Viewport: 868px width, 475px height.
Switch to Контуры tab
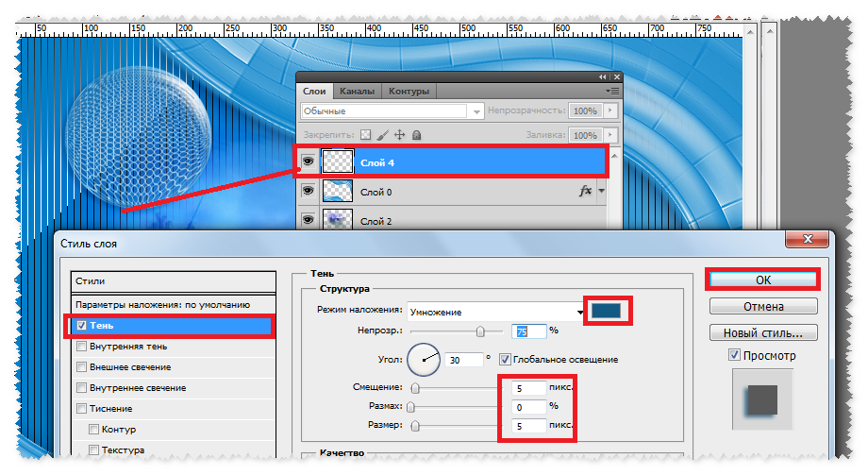pos(409,91)
